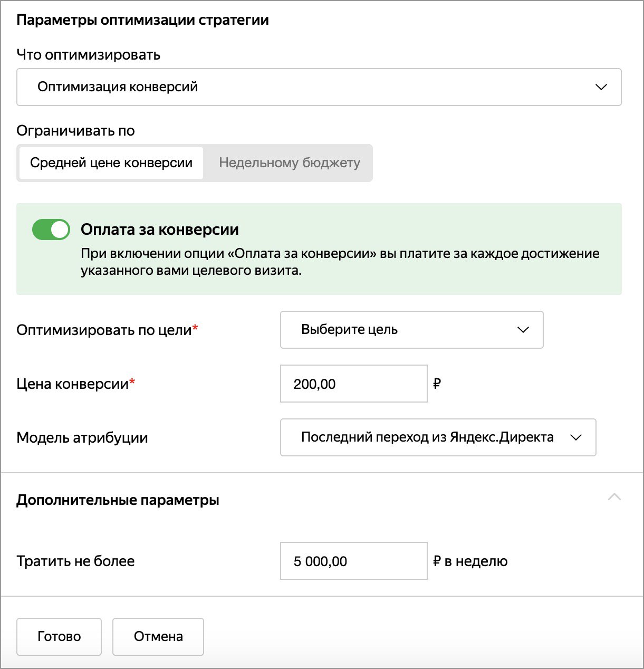Click the 'Оплата за конверсии' heading label
Viewport: 644px width, 669px height.
[x=159, y=230]
